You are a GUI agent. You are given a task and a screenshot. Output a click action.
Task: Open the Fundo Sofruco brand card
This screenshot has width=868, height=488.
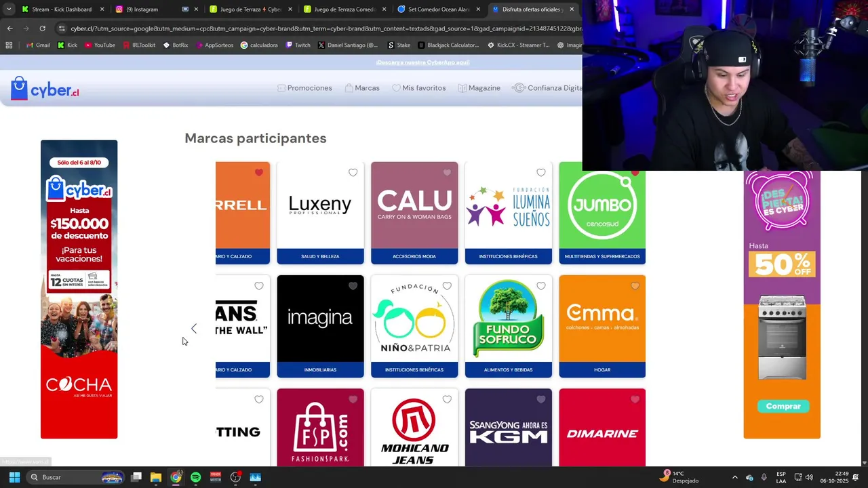pyautogui.click(x=509, y=326)
